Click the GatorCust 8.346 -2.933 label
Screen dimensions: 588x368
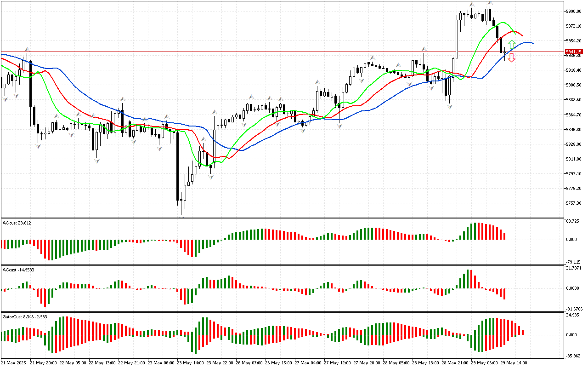point(25,316)
